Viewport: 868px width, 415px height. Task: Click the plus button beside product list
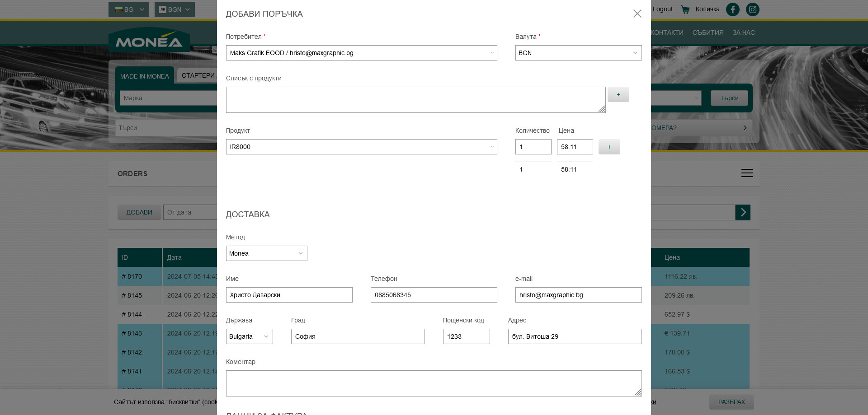618,94
